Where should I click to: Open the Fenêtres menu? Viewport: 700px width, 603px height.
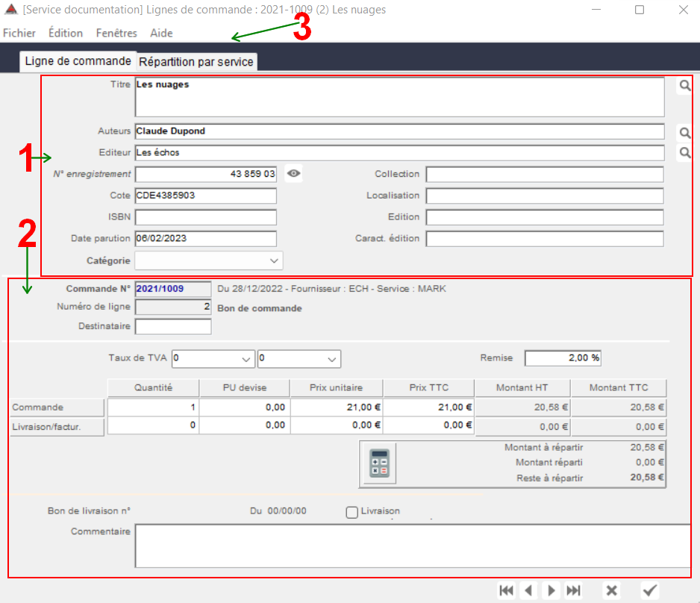[116, 33]
